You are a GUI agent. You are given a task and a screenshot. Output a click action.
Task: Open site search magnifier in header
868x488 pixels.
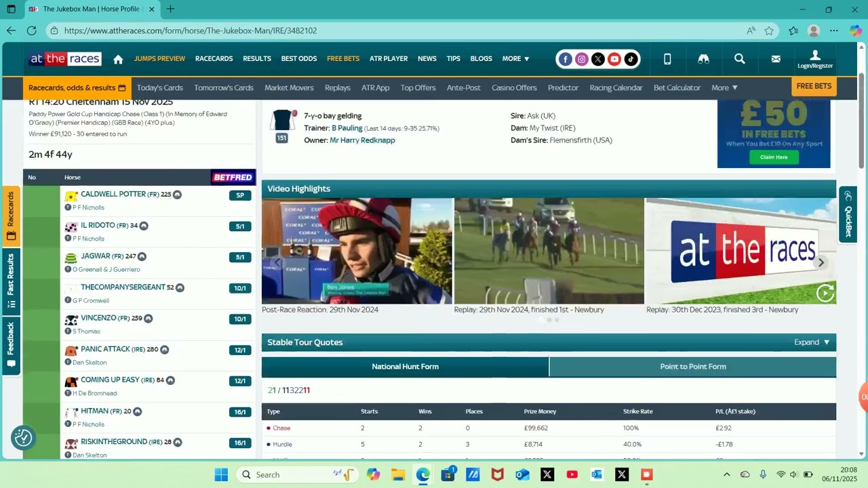click(740, 59)
